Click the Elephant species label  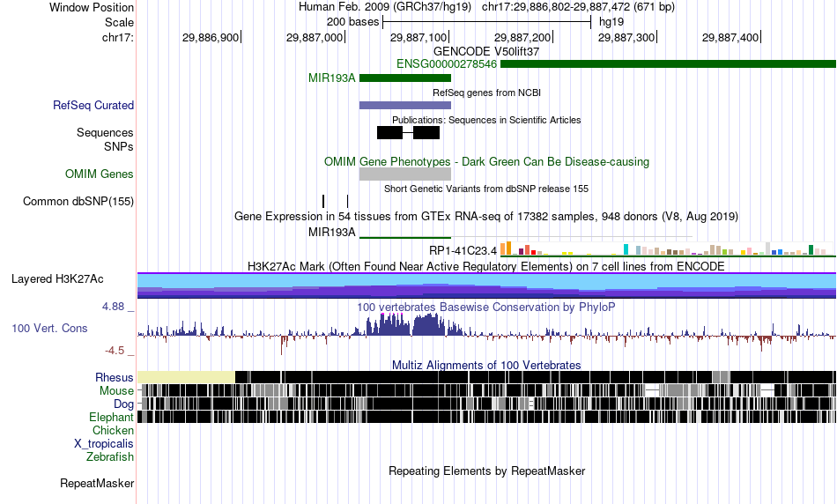point(111,418)
